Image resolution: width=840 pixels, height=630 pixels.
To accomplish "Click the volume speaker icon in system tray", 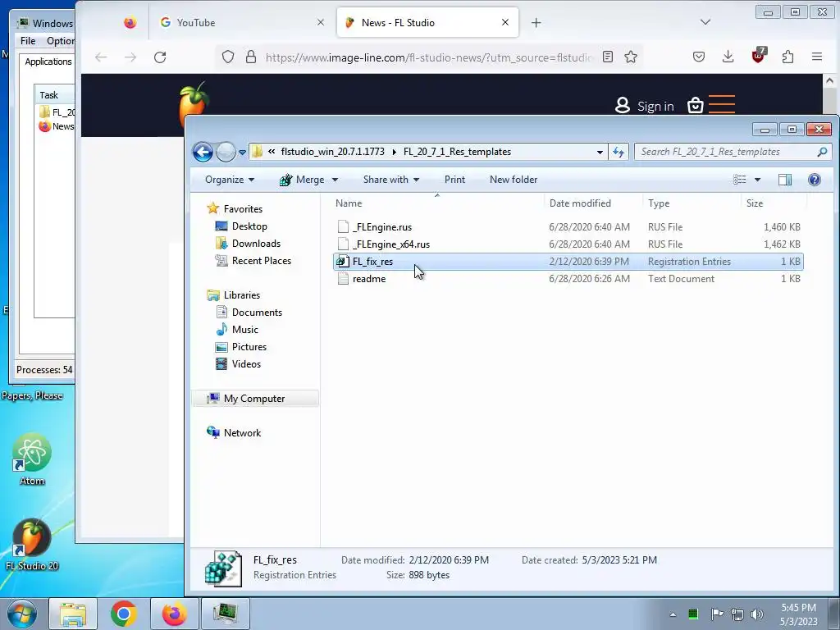I will [x=756, y=614].
